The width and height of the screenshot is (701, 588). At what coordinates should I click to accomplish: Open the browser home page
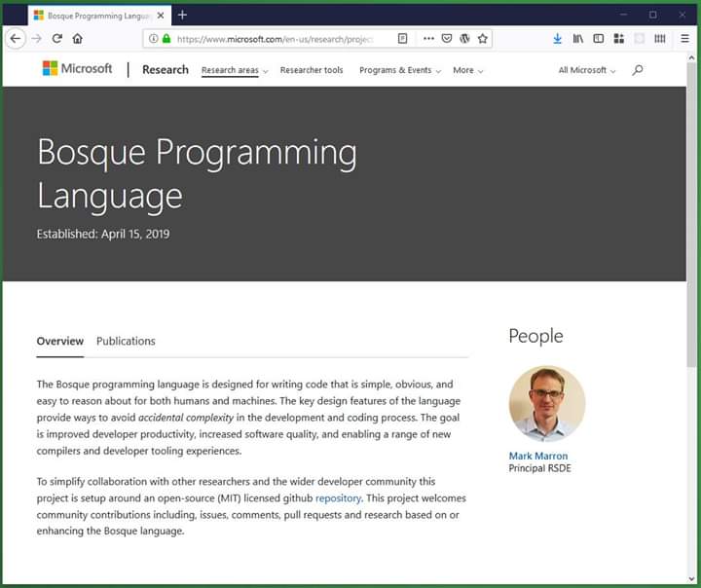(77, 39)
